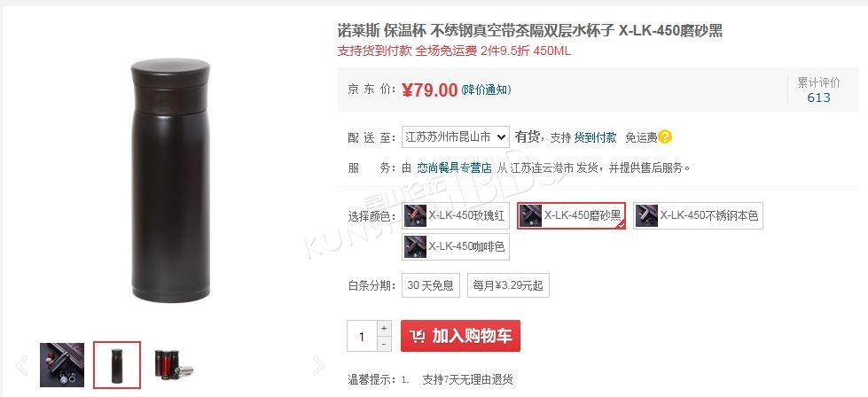Click the 货到付款 link
Viewport: 868px width, 397px height.
click(x=595, y=137)
